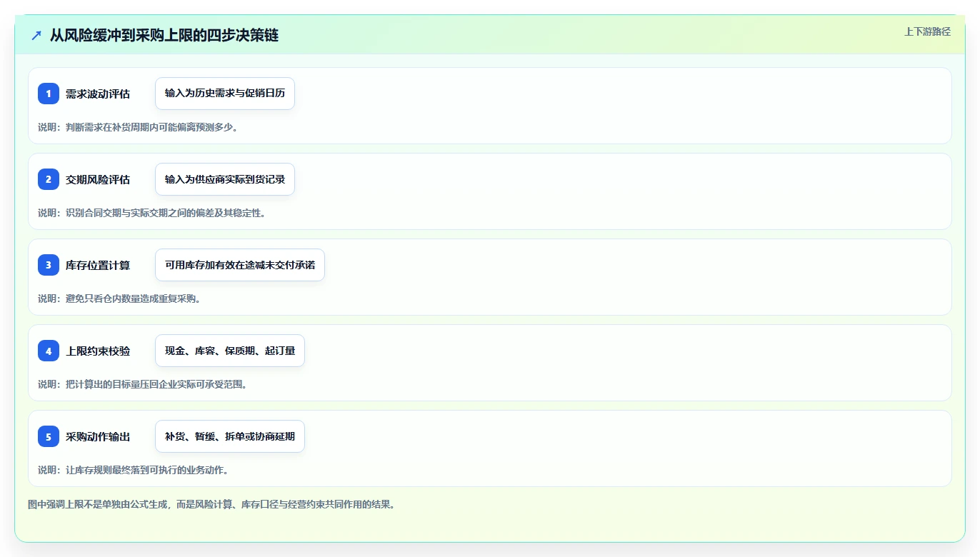Click the 库存位置计算 step title

[98, 265]
